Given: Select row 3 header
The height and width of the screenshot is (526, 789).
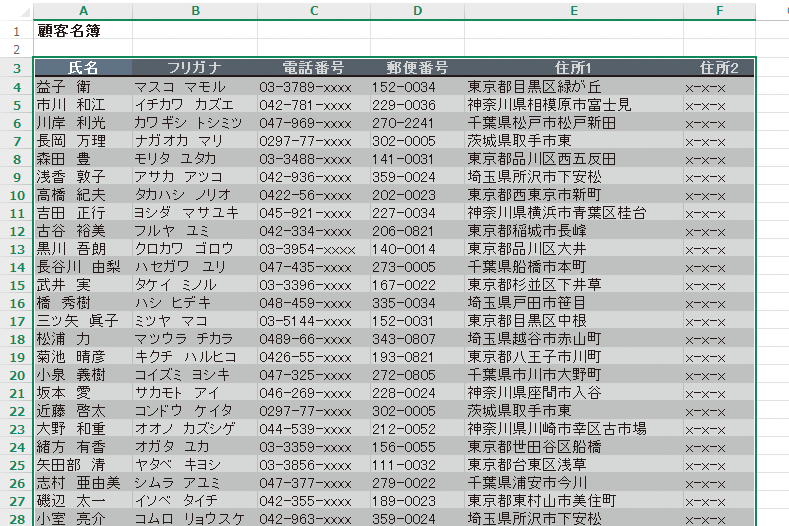Looking at the screenshot, I should 17,68.
